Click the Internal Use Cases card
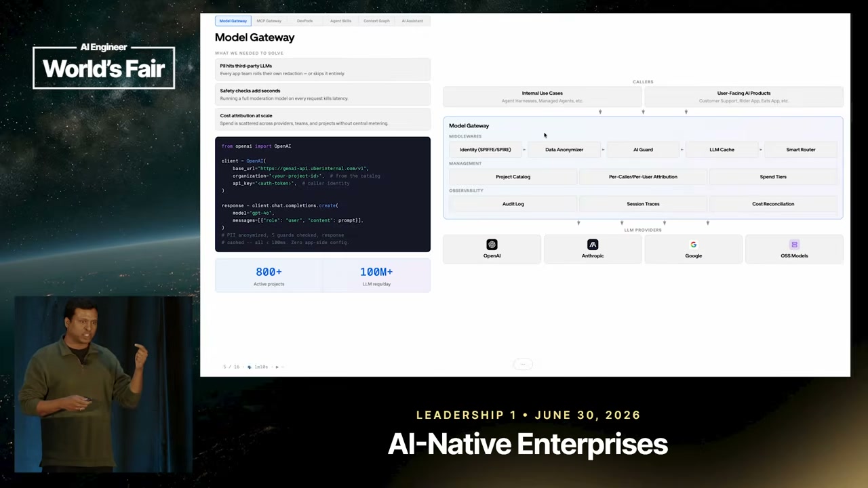The height and width of the screenshot is (488, 868). (542, 96)
